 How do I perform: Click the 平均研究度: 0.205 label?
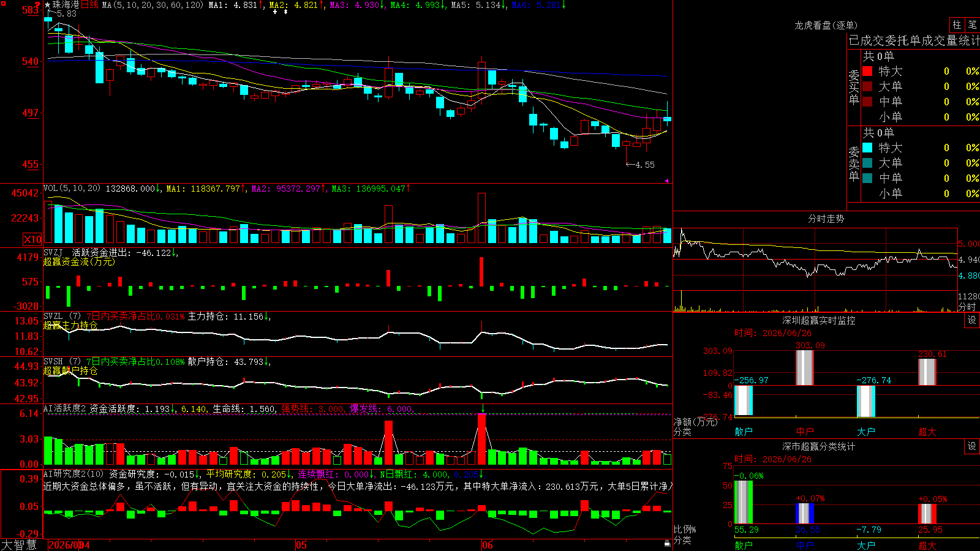[247, 474]
